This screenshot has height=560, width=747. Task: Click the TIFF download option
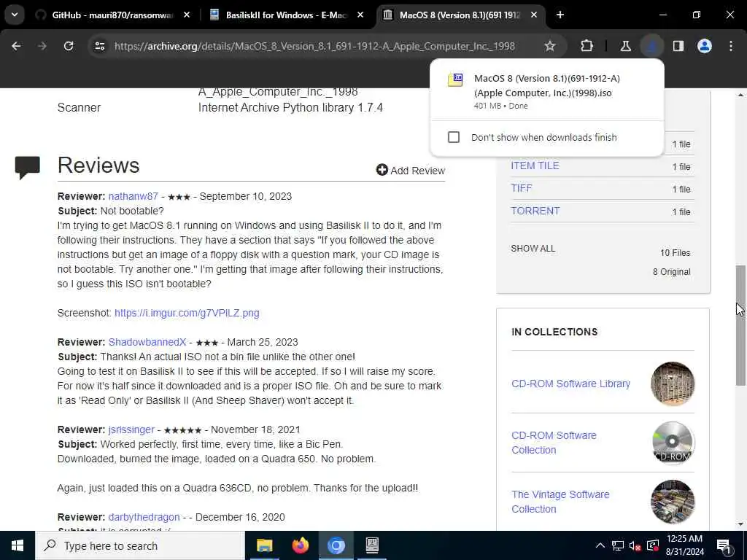521,188
